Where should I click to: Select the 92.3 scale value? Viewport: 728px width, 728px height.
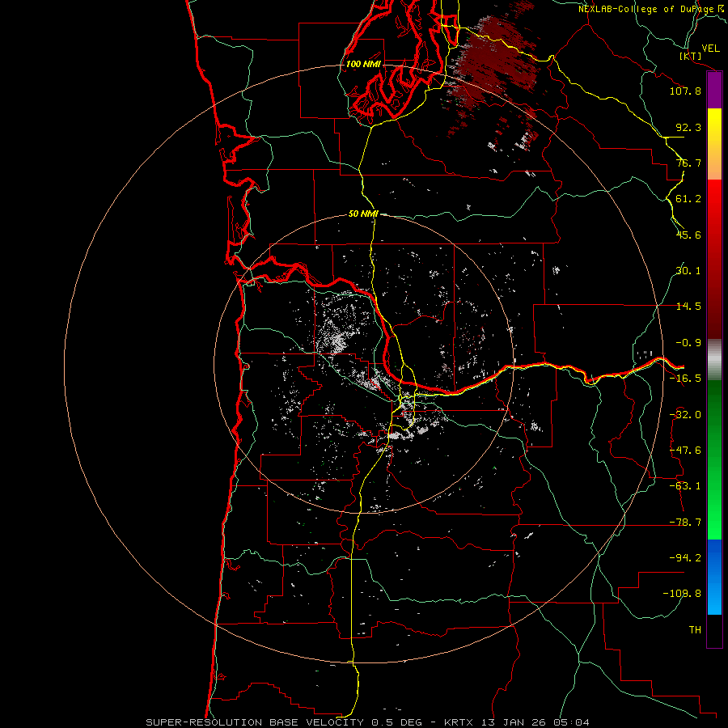(x=688, y=127)
